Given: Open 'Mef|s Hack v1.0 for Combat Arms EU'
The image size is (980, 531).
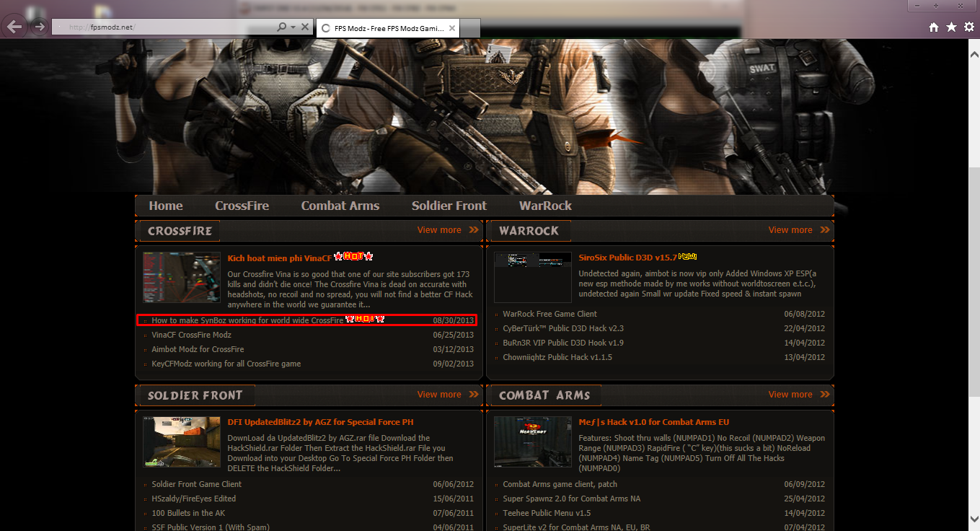Looking at the screenshot, I should [653, 422].
